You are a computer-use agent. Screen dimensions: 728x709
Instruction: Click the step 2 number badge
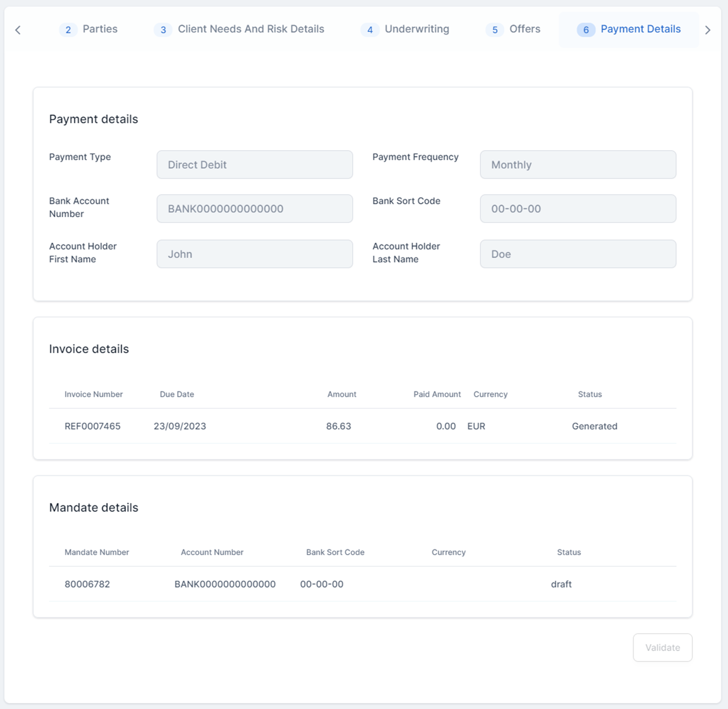(68, 30)
